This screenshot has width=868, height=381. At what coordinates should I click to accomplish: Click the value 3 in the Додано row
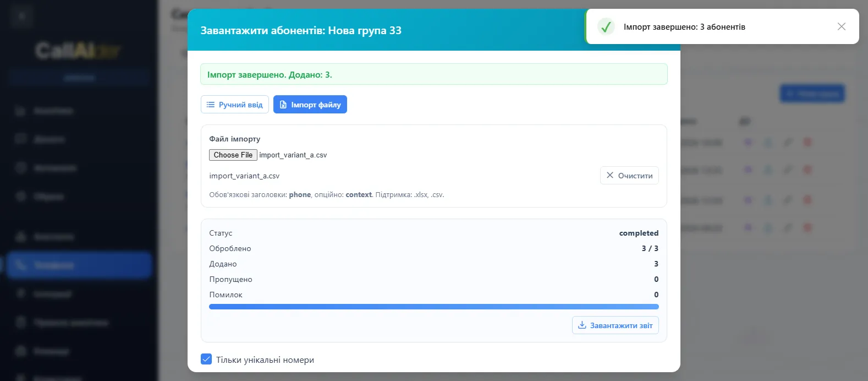coord(656,264)
